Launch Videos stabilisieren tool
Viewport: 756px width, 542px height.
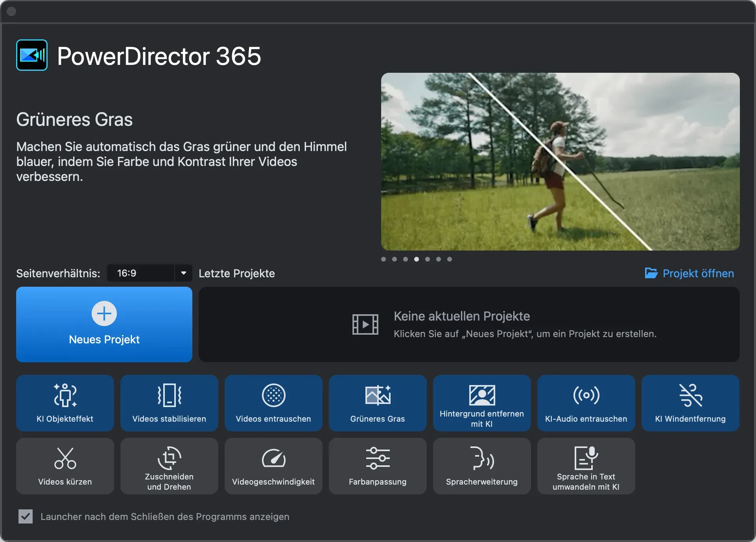point(169,403)
